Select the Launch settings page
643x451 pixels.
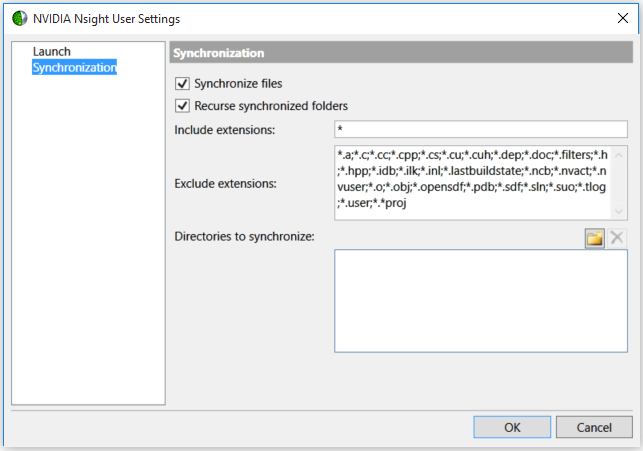[52, 52]
